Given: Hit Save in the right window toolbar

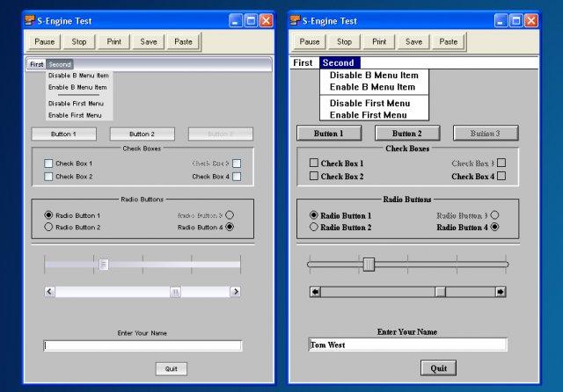Looking at the screenshot, I should [413, 41].
